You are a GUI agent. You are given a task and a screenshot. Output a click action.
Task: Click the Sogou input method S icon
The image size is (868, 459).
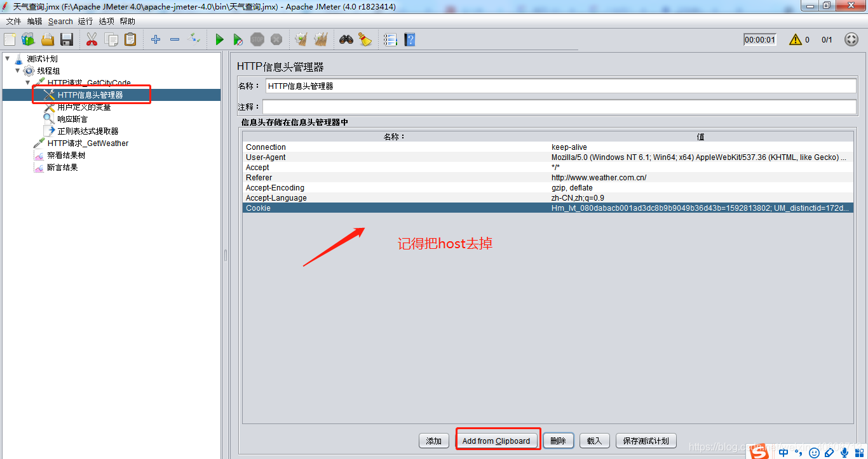point(758,451)
